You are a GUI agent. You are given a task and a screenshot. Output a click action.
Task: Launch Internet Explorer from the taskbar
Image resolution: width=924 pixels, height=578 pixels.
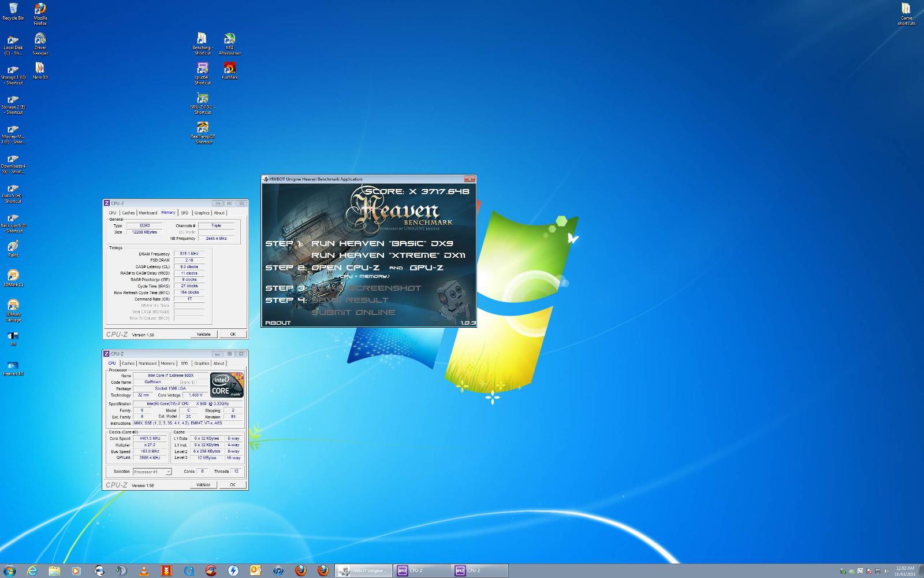click(32, 570)
